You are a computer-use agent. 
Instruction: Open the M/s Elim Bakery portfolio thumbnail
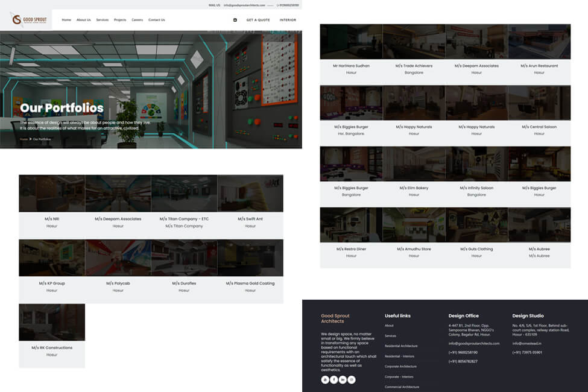pos(413,163)
